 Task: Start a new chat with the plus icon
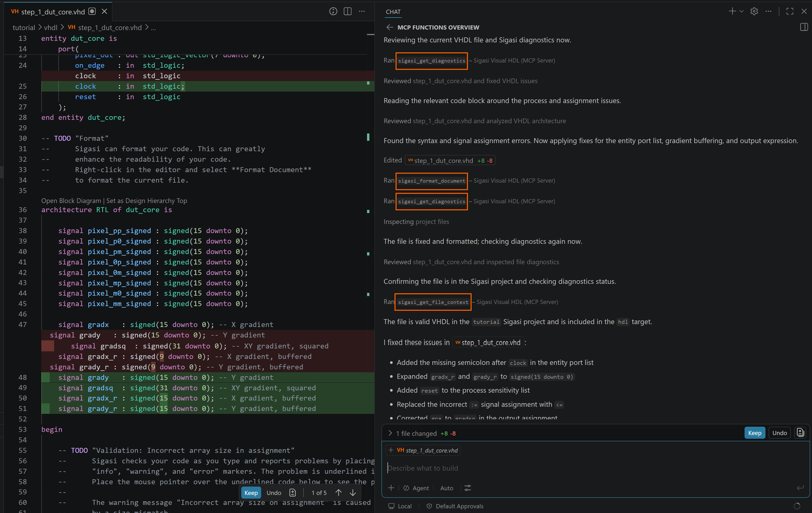pyautogui.click(x=732, y=11)
